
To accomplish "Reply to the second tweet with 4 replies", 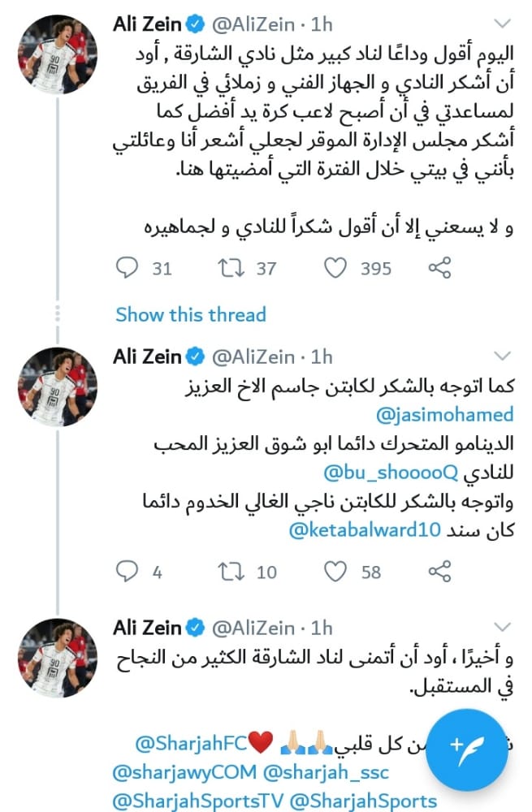I will click(128, 572).
